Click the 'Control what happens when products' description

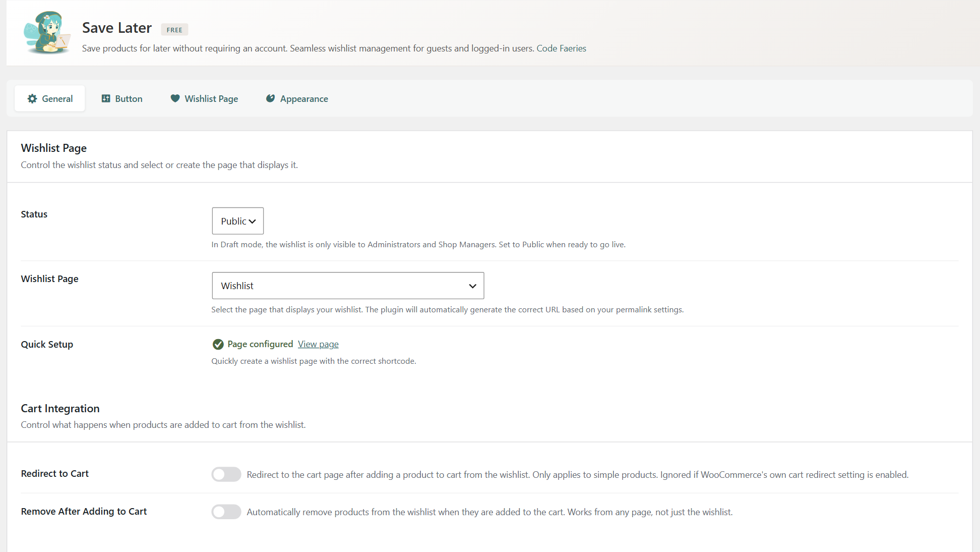[x=163, y=425]
